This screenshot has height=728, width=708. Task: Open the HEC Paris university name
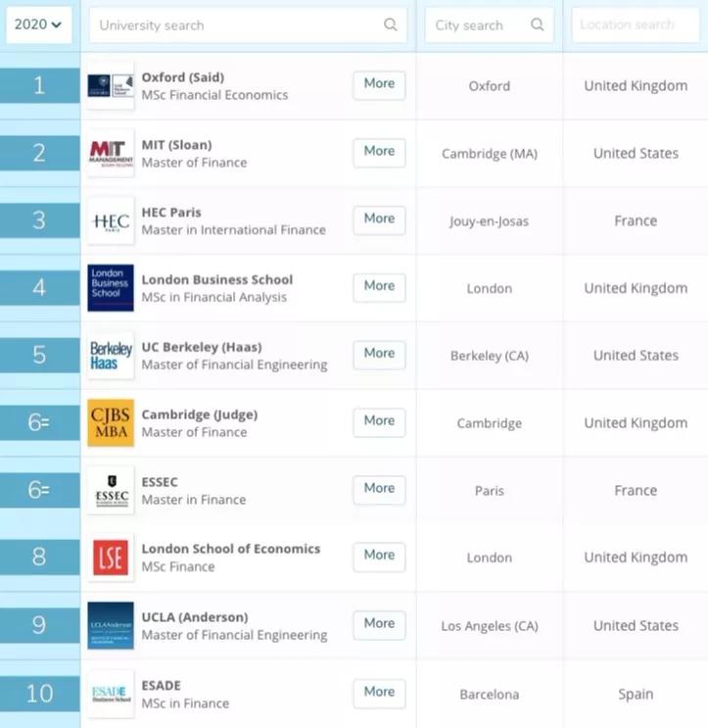point(171,213)
